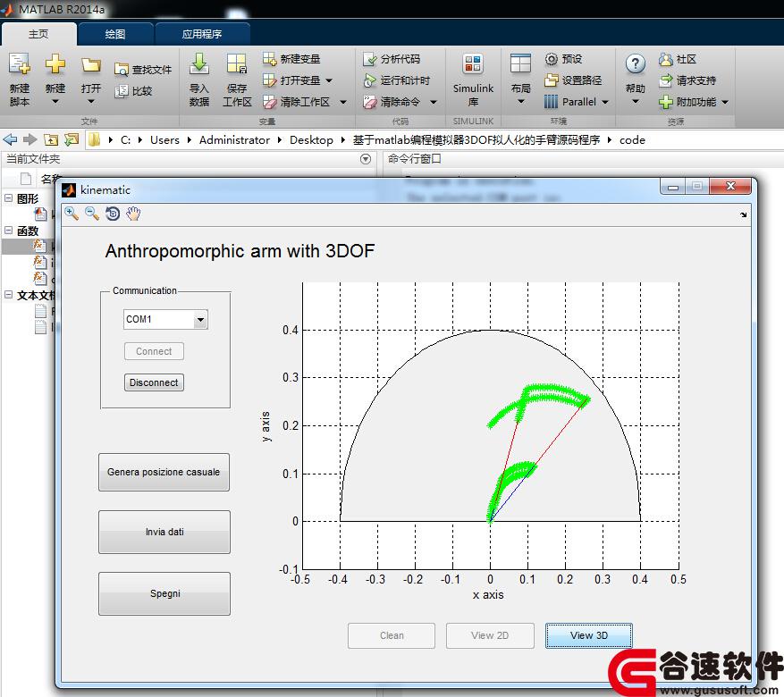Click Users in the path bar

(164, 140)
